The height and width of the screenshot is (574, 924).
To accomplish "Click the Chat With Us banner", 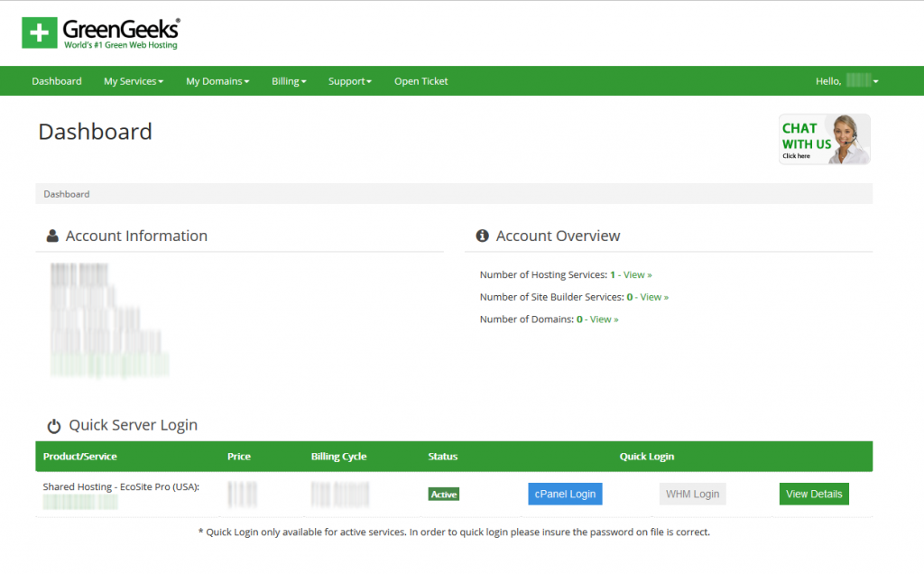I will (x=825, y=139).
